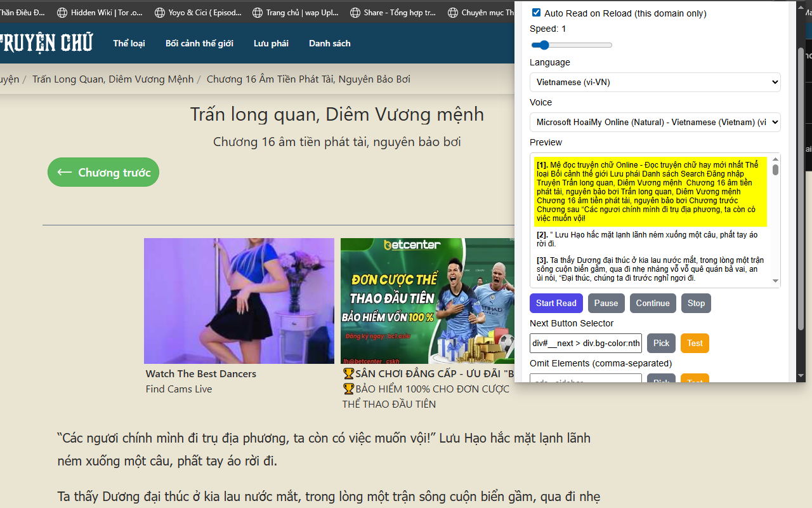Image resolution: width=812 pixels, height=508 pixels.
Task: Open the betcenter football ad banner
Action: point(428,301)
